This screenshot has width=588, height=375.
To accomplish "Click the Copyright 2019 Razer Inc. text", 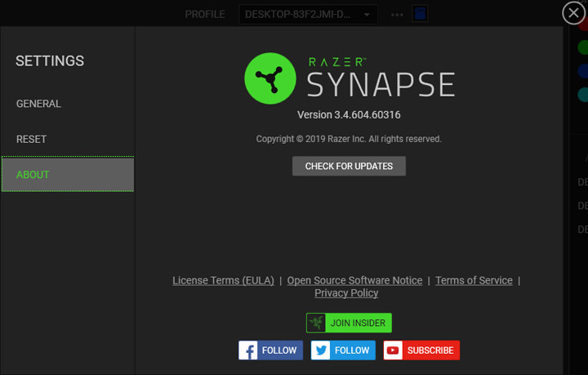I will (349, 139).
